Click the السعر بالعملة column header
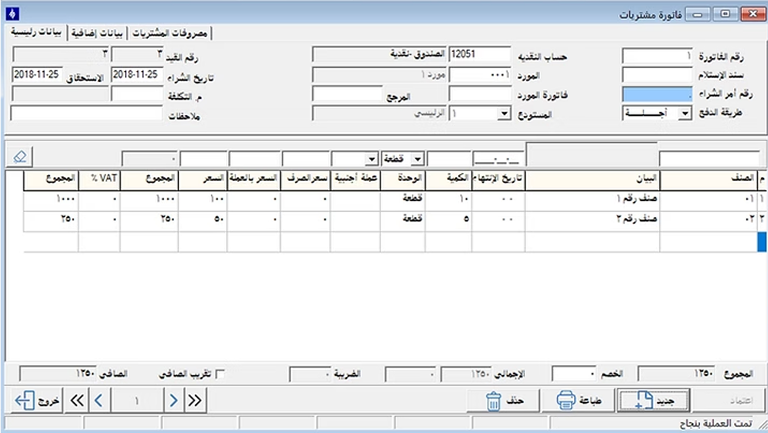768x433 pixels. point(253,179)
